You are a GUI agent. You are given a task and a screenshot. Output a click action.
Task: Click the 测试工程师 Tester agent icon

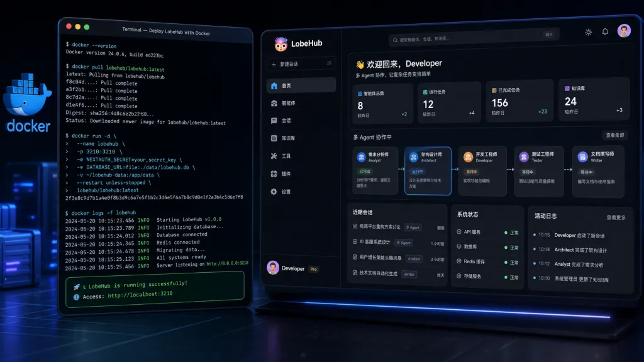pos(524,156)
